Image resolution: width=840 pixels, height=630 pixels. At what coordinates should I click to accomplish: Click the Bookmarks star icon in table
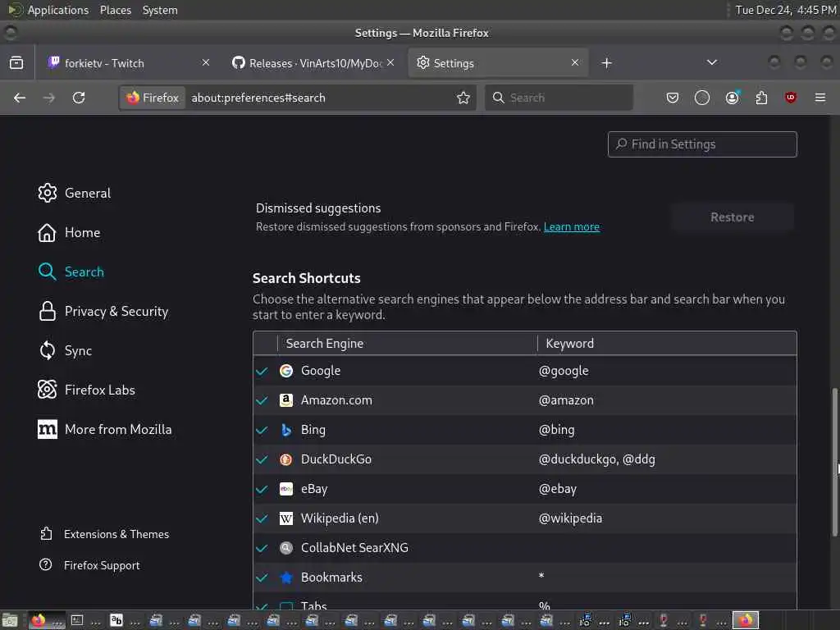coord(286,577)
